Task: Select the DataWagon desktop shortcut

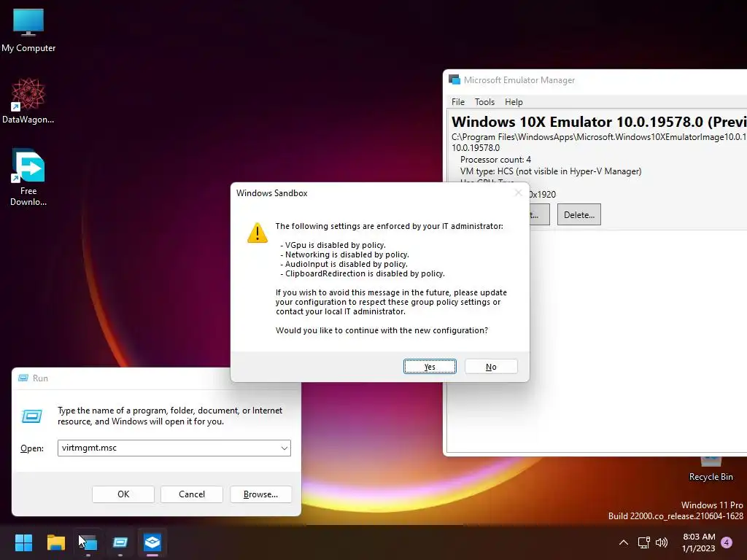Action: pyautogui.click(x=28, y=101)
